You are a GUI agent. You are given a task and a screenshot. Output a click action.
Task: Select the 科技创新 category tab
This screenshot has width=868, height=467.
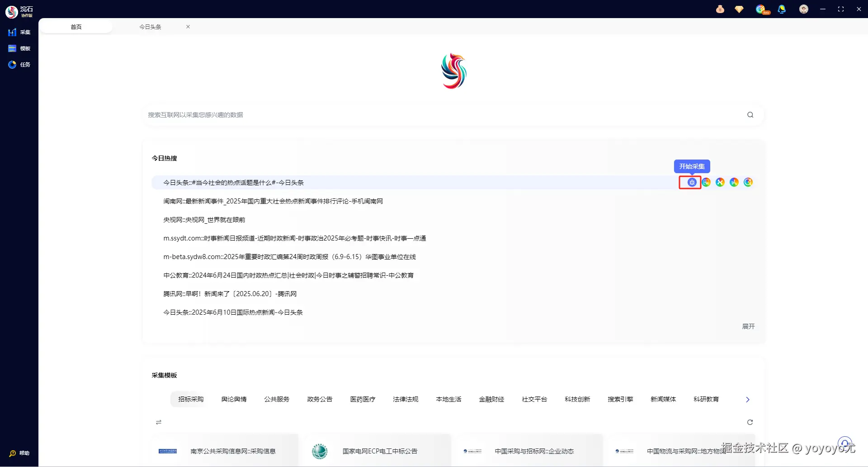tap(577, 399)
